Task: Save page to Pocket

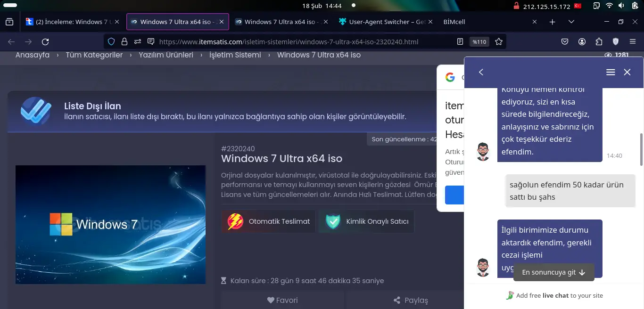Action: click(x=565, y=41)
